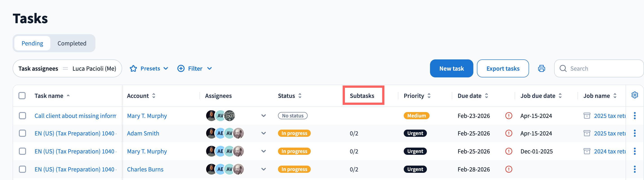Viewport: 644px width, 180px height.
Task: Open three-dot menu for Charles Burns row
Action: [635, 169]
